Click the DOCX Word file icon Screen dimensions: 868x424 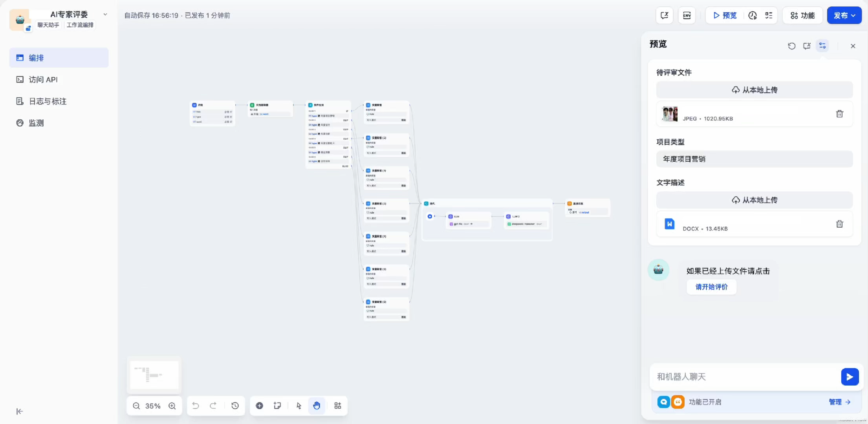pyautogui.click(x=670, y=224)
